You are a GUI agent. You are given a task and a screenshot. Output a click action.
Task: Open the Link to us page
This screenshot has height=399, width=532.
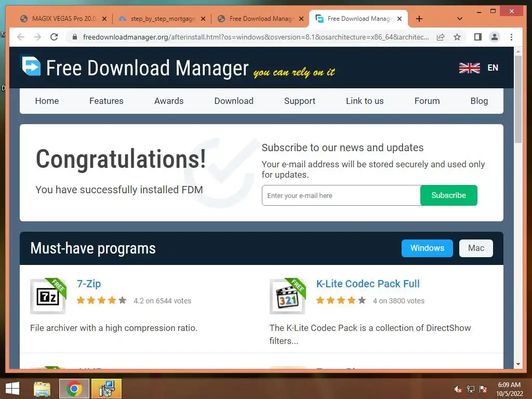click(365, 101)
